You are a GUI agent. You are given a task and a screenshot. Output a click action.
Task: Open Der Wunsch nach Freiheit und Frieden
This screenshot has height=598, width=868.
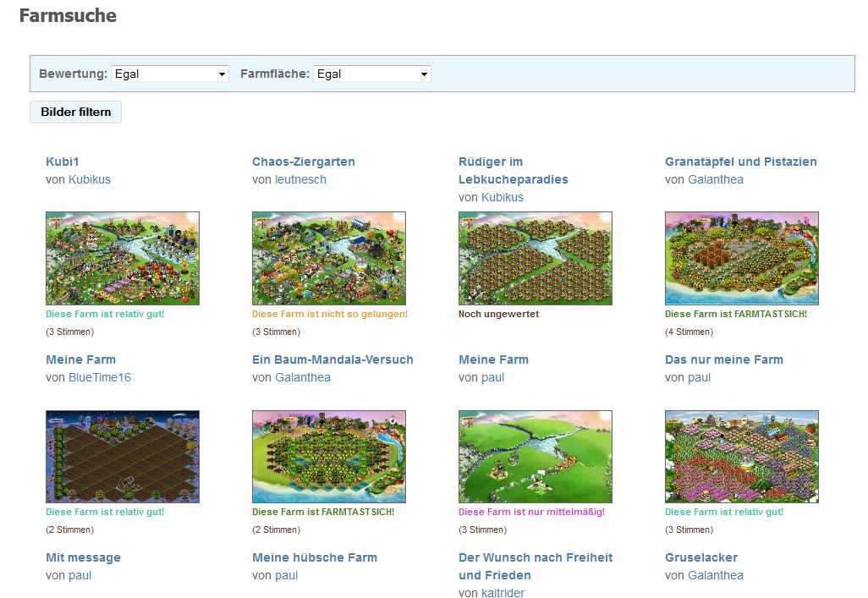(536, 567)
